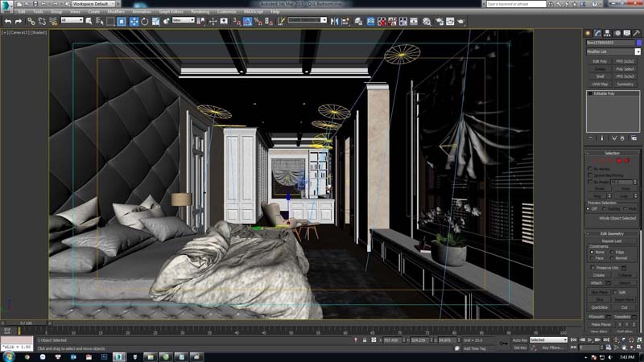Image resolution: width=644 pixels, height=362 pixels.
Task: Open the Hierarchy command panel tab
Action: coord(609,33)
